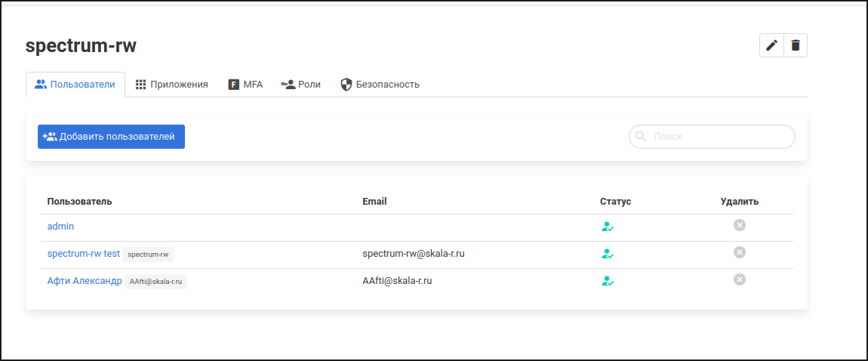Go to the Роли tab
The image size is (868, 361).
[300, 85]
